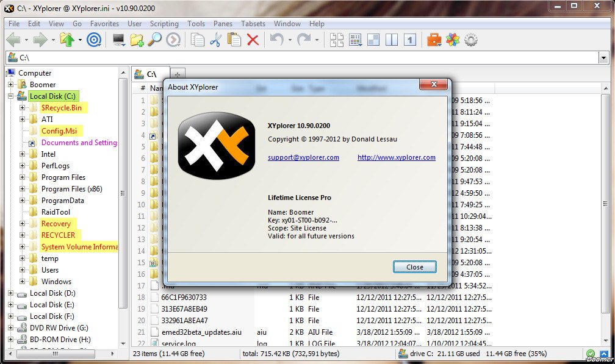Open the Tools menu
The width and height of the screenshot is (615, 364).
[196, 24]
